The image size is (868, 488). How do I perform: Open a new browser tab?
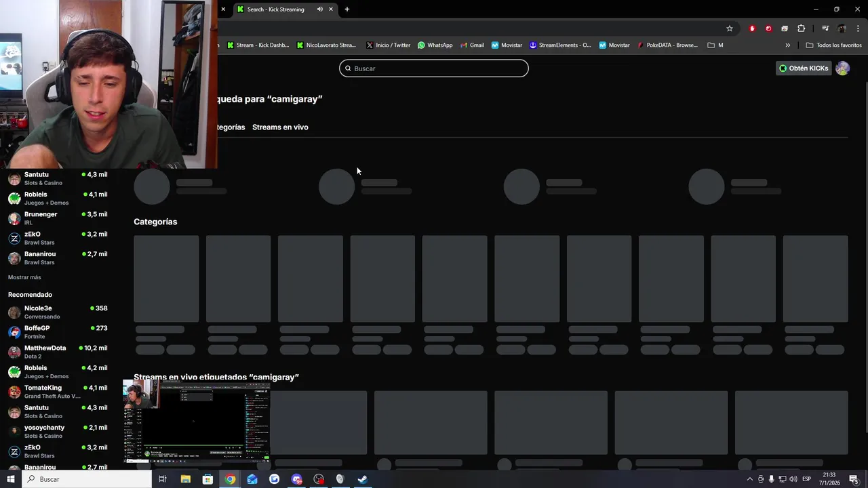[347, 9]
